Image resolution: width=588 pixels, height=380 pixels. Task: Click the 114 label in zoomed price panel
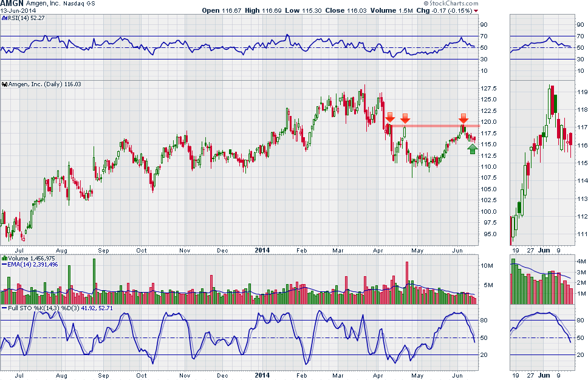tap(583, 181)
